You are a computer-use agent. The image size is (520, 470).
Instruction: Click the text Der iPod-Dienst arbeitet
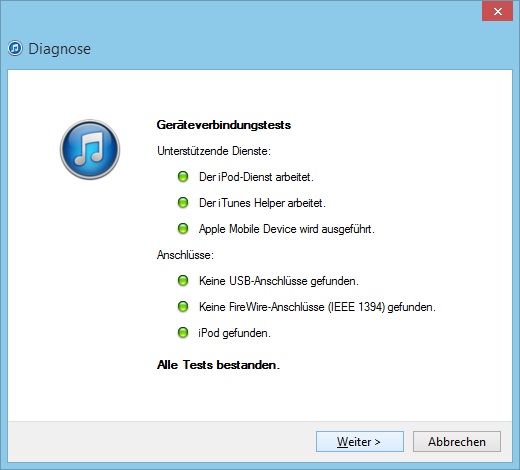click(256, 177)
